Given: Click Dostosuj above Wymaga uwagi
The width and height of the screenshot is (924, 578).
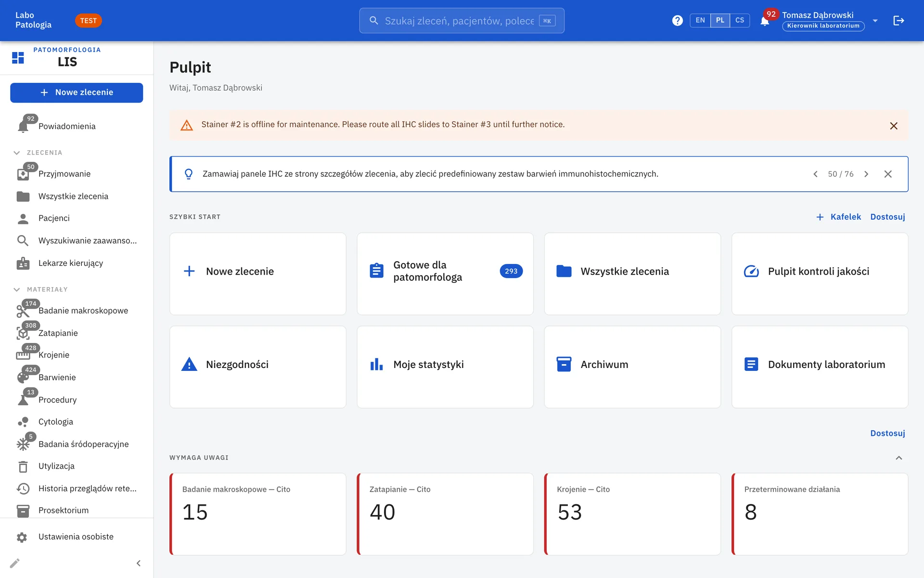Looking at the screenshot, I should click(x=887, y=433).
